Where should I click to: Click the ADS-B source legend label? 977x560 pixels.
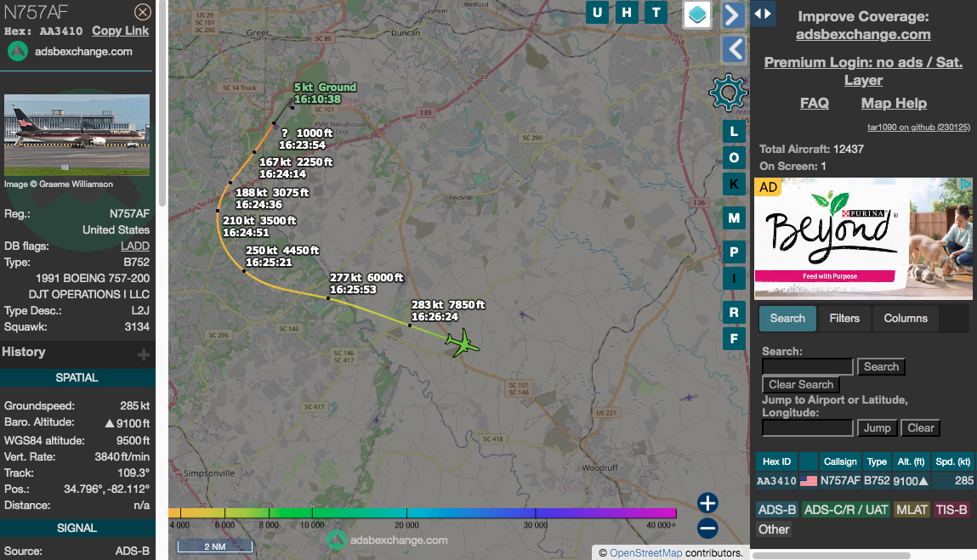pyautogui.click(x=777, y=510)
